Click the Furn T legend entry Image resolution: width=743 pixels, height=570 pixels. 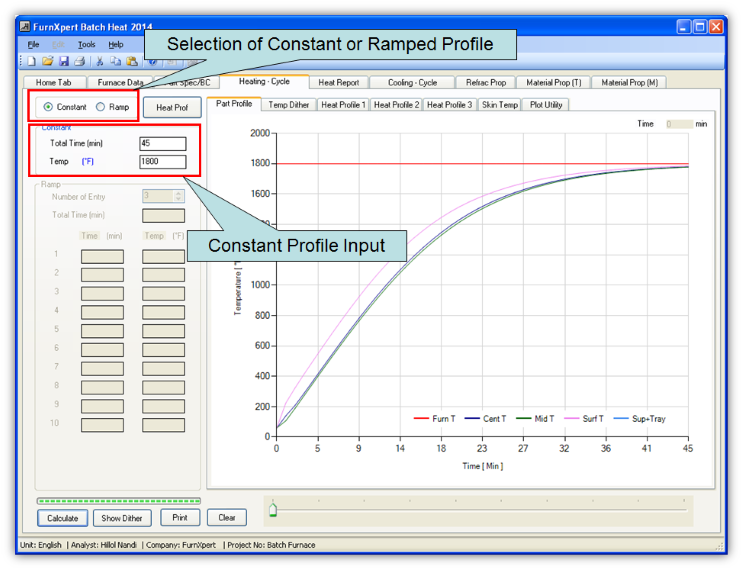(435, 419)
